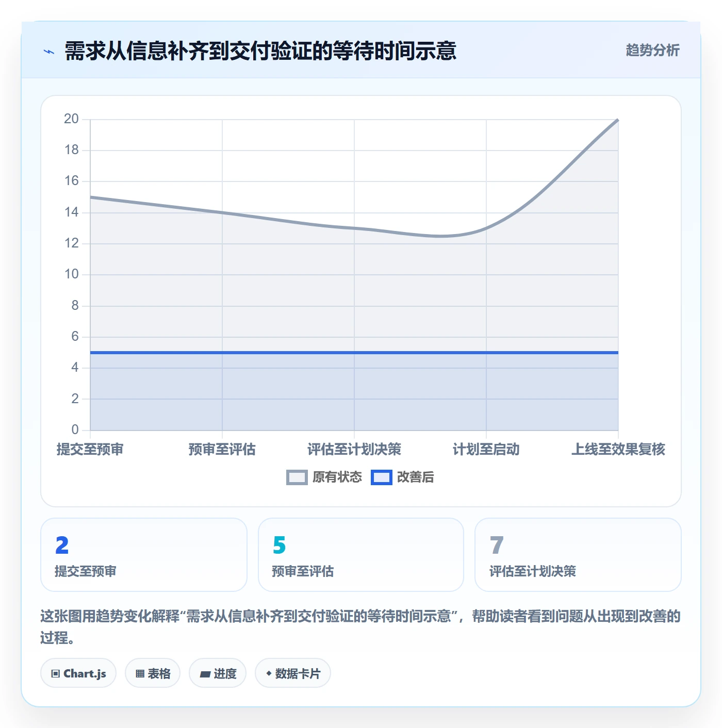The width and height of the screenshot is (722, 728).
Task: Click the 原有状态 legend text
Action: coord(337,477)
